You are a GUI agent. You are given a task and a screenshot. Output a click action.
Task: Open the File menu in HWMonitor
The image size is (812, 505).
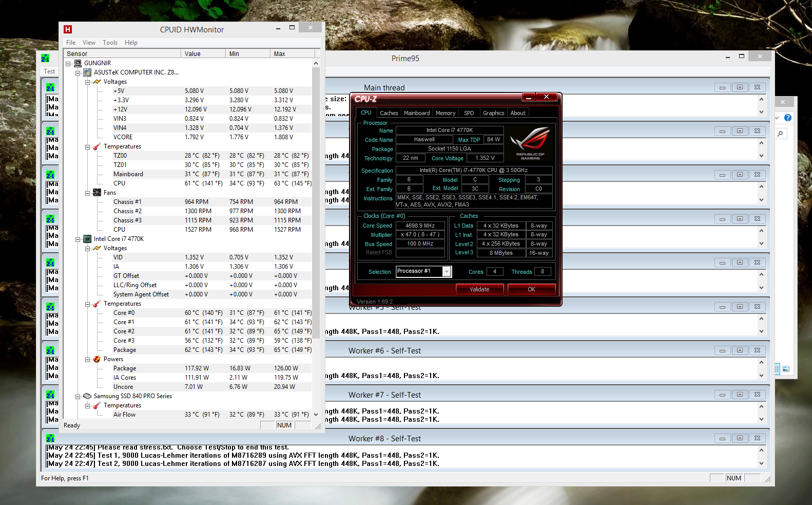(71, 43)
